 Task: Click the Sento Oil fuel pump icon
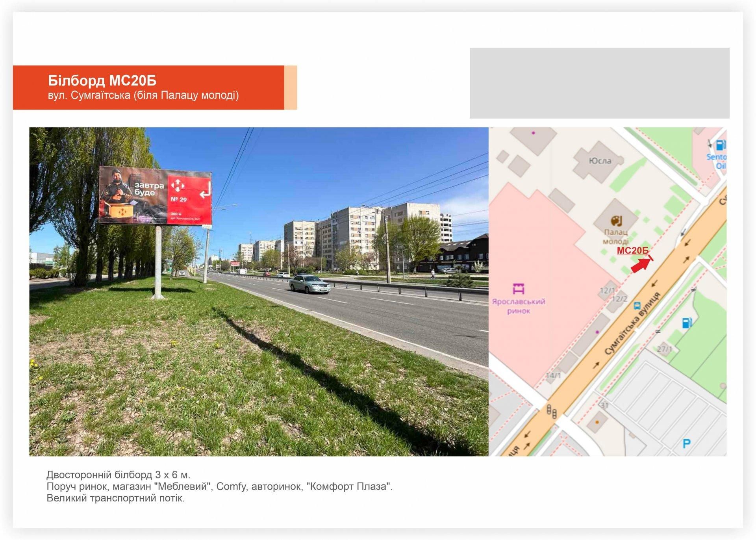point(721,145)
